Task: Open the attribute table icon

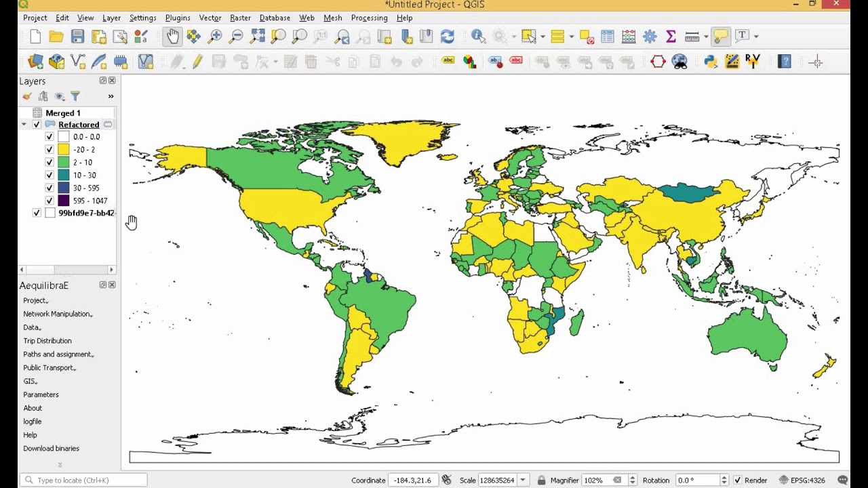Action: [608, 37]
